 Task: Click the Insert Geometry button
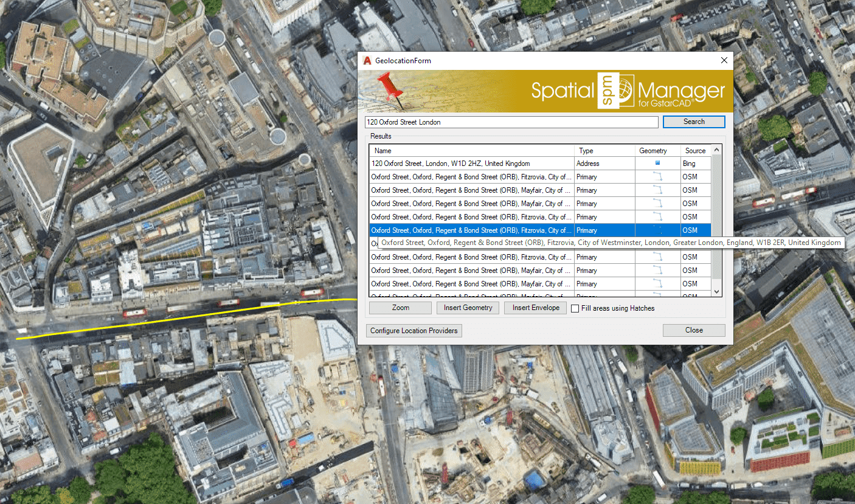point(468,308)
